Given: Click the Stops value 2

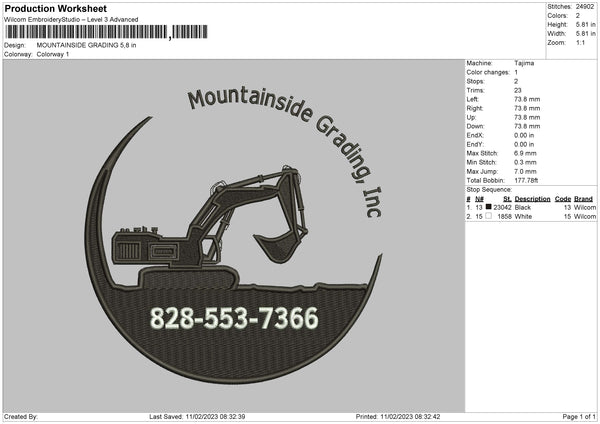Looking at the screenshot, I should (516, 81).
